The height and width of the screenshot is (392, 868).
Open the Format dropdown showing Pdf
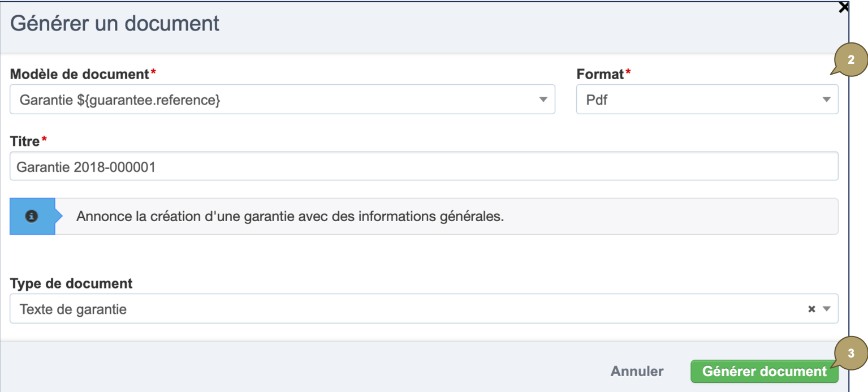(707, 99)
